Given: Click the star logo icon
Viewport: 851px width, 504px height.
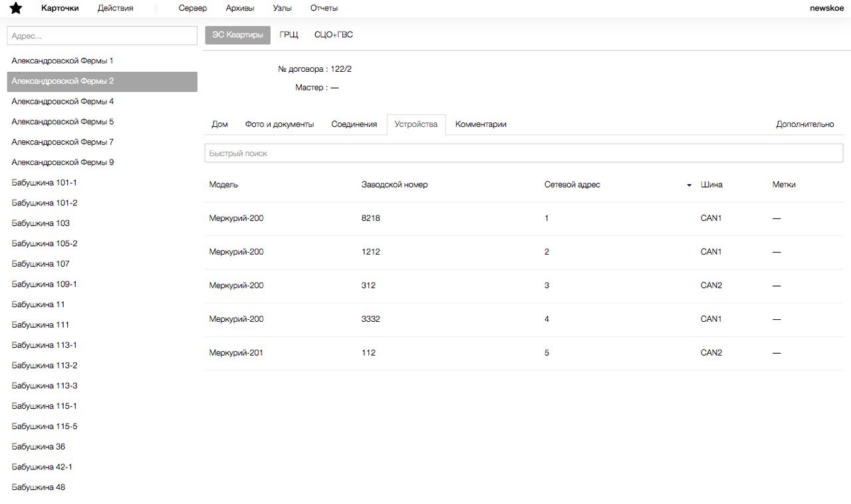Looking at the screenshot, I should (16, 8).
